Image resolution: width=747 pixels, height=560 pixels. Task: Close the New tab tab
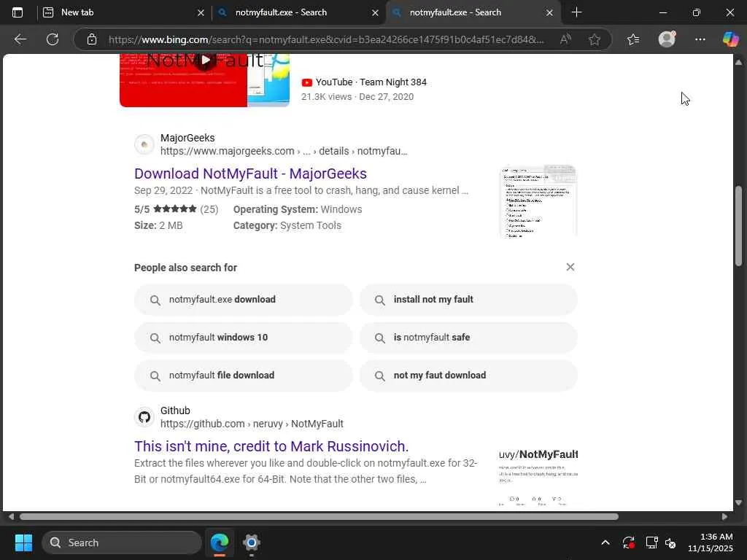click(x=201, y=13)
